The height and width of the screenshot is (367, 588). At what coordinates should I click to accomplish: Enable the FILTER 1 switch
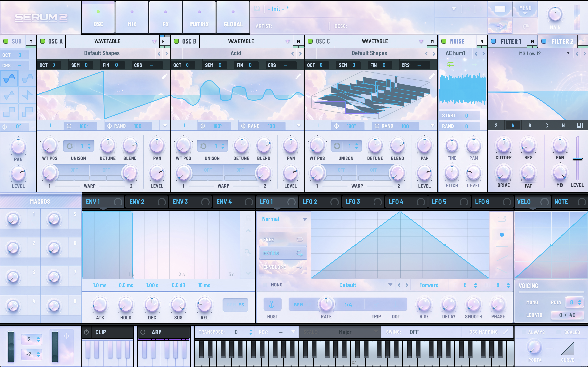(494, 41)
